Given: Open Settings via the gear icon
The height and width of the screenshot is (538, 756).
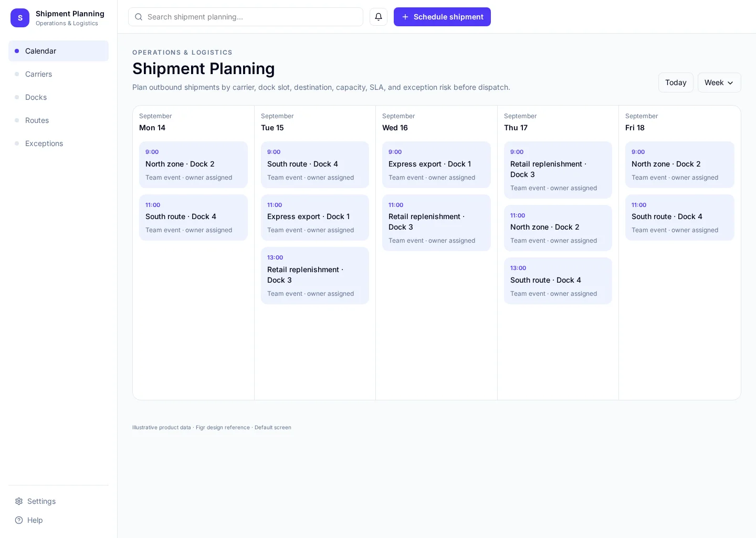Looking at the screenshot, I should (19, 501).
